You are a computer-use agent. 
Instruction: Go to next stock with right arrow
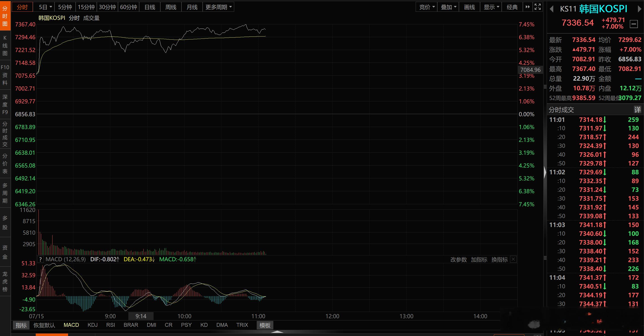639,9
